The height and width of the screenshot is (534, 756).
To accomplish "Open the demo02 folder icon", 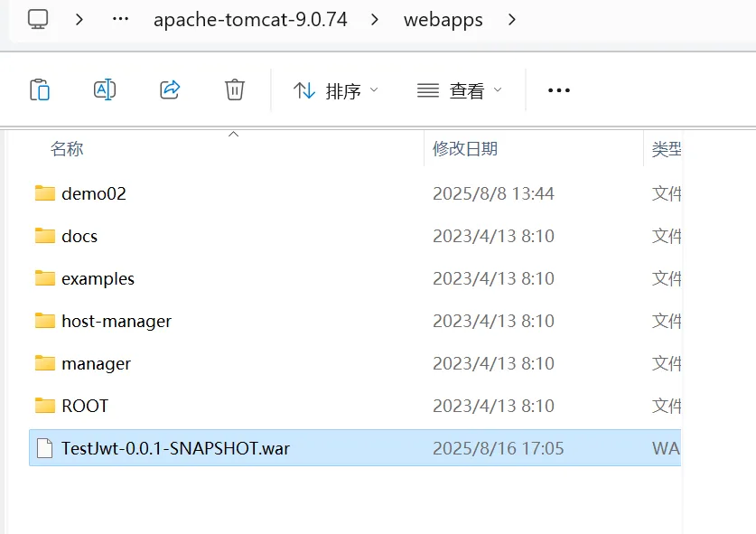I will (x=45, y=193).
